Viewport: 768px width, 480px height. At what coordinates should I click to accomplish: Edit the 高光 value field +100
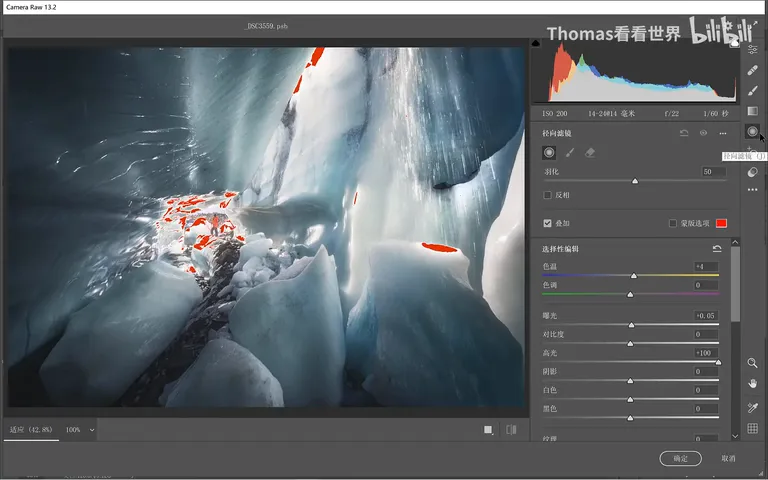click(x=706, y=353)
